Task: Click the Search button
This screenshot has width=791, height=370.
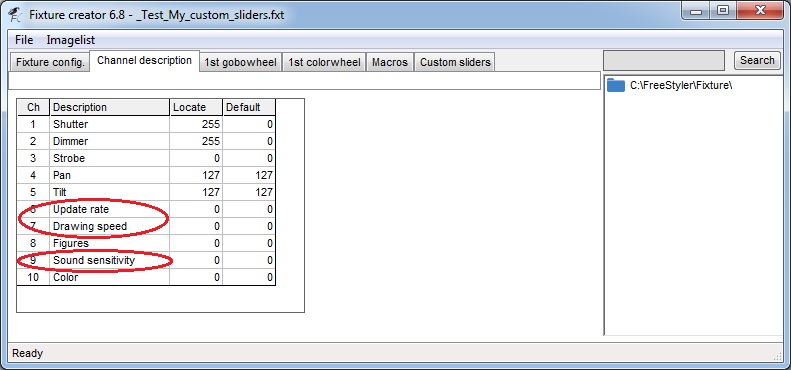Action: click(757, 61)
